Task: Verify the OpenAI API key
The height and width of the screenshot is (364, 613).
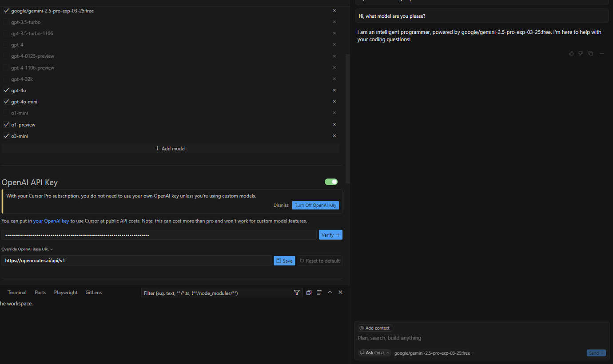Action: coord(330,235)
